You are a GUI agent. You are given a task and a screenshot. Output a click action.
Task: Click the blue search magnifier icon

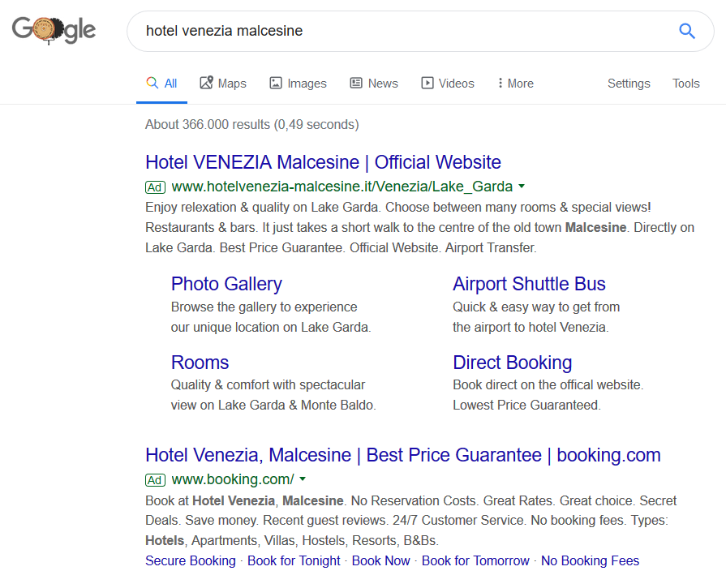(687, 30)
